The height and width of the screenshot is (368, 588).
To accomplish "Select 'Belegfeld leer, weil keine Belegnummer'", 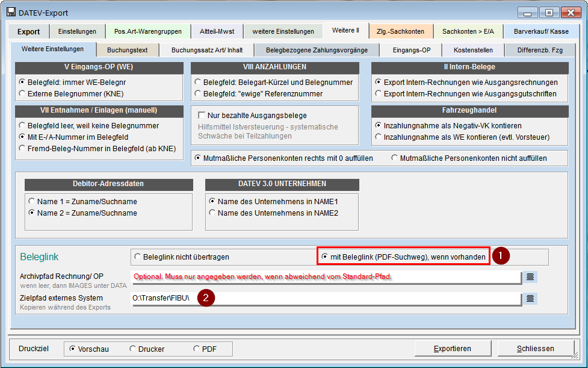I will coord(89,126).
